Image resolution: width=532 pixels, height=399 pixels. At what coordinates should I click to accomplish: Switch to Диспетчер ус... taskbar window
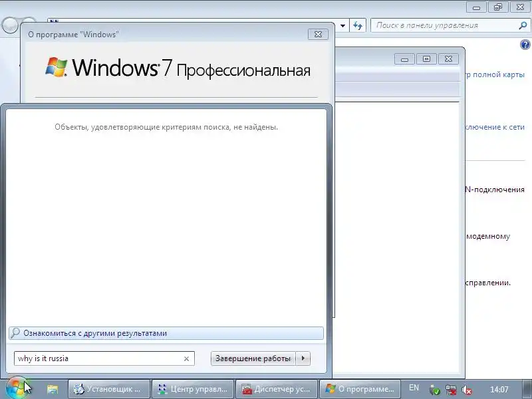pyautogui.click(x=277, y=389)
